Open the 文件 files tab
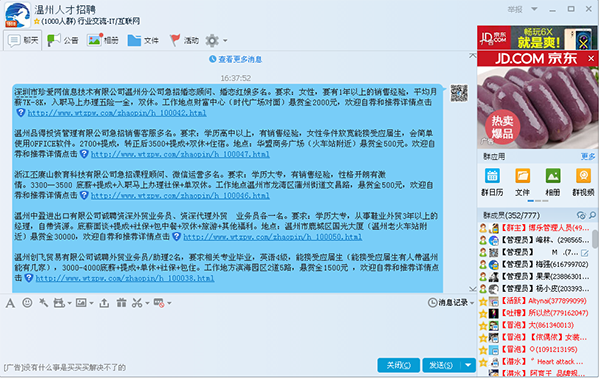Viewport: 600px width, 378px height. coord(143,40)
